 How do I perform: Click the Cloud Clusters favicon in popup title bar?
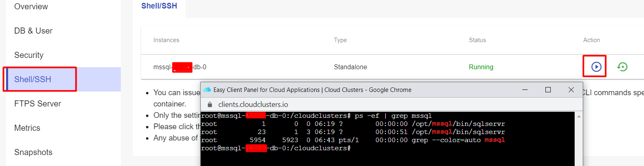(x=207, y=90)
